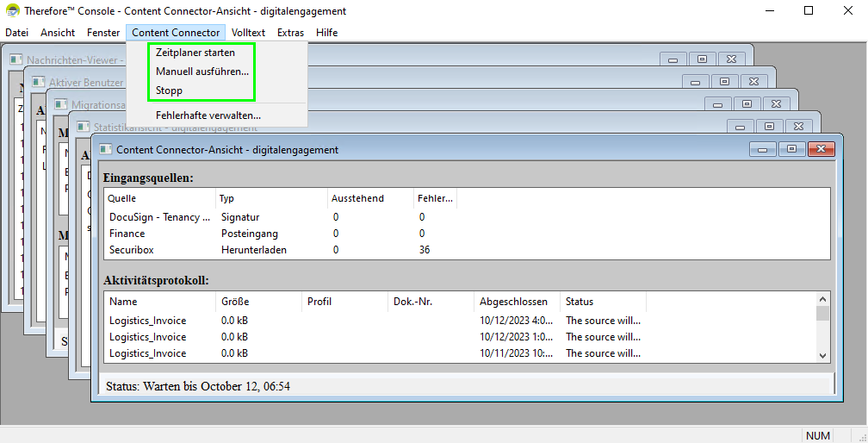Viewport: 868px width, 443px height.
Task: Select the DocuSign - Tenancy source row
Action: point(467,217)
